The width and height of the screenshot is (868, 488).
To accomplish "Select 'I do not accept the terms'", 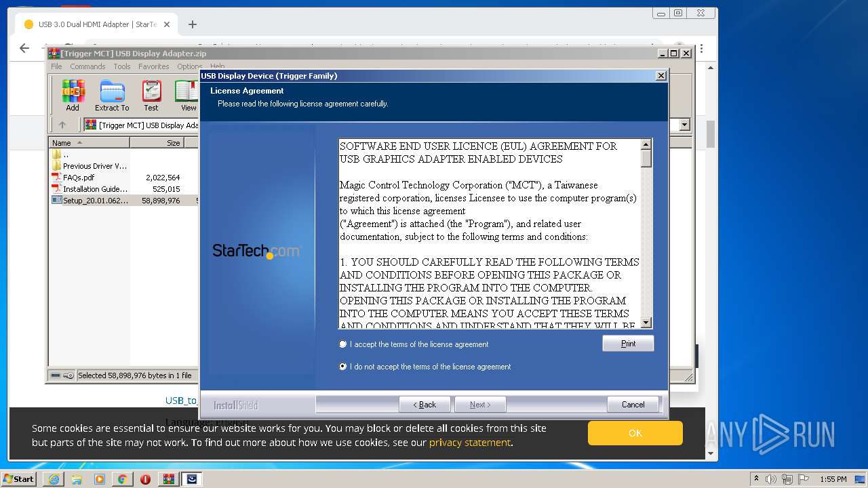I will coord(343,367).
